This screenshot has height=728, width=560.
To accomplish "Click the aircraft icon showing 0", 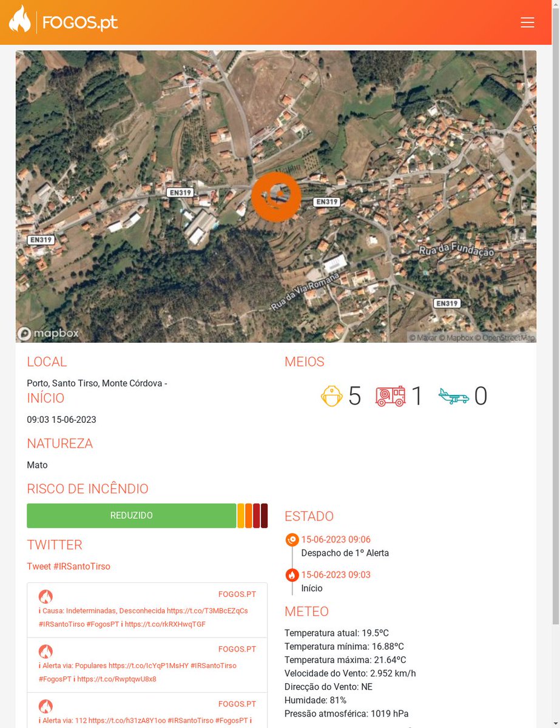I will [454, 398].
